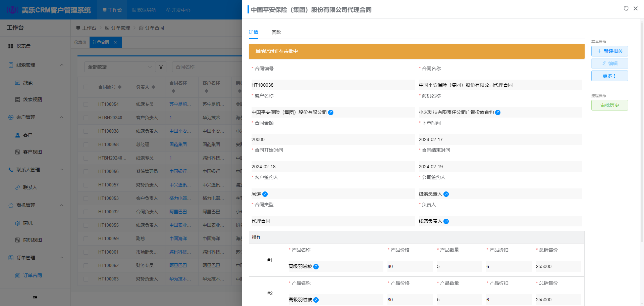Select the checkbox for contract HT100056
The image size is (644, 306).
click(x=86, y=172)
